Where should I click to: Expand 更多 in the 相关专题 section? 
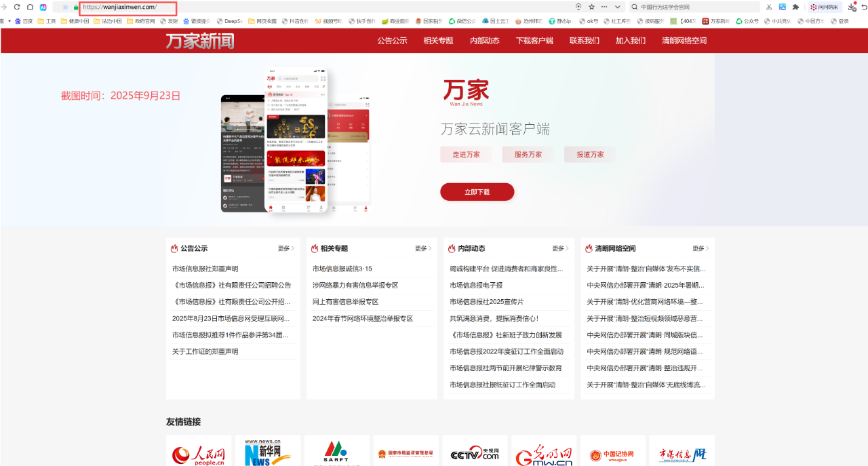pyautogui.click(x=423, y=248)
